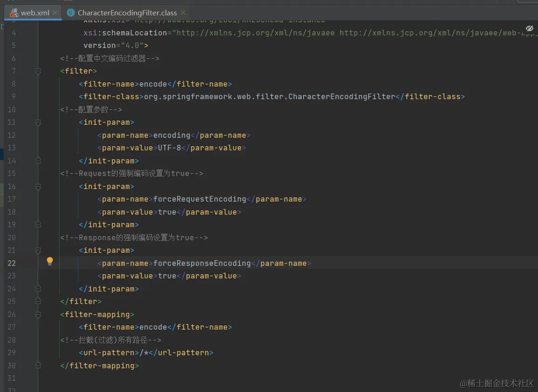Click the CharacterEncodingFilter class icon

71,13
